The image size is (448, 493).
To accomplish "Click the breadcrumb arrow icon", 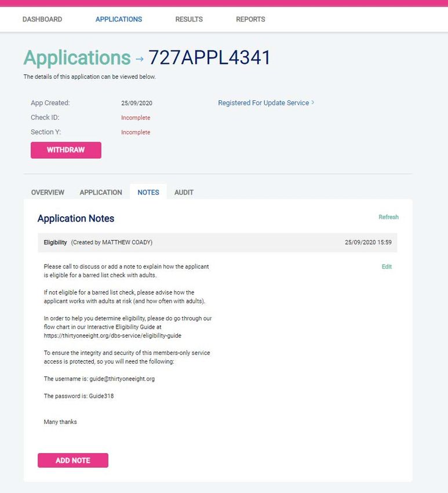I will click(x=140, y=59).
